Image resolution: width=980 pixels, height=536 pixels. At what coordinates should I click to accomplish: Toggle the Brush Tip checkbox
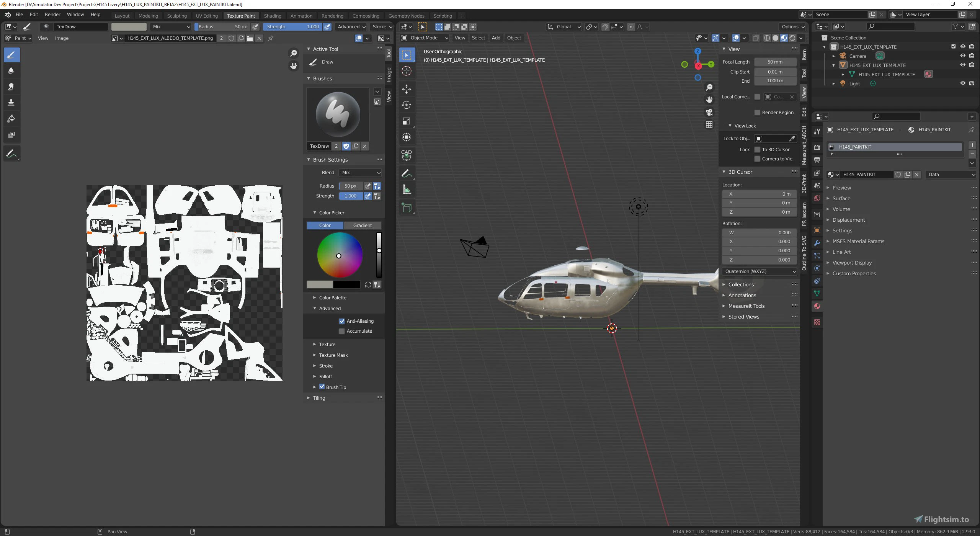(322, 387)
